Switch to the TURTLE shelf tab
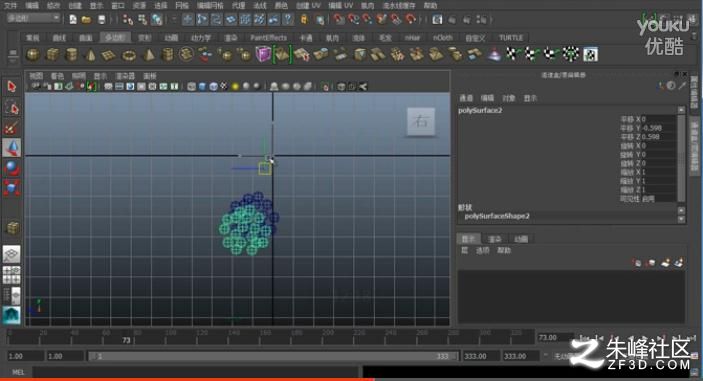 [511, 38]
